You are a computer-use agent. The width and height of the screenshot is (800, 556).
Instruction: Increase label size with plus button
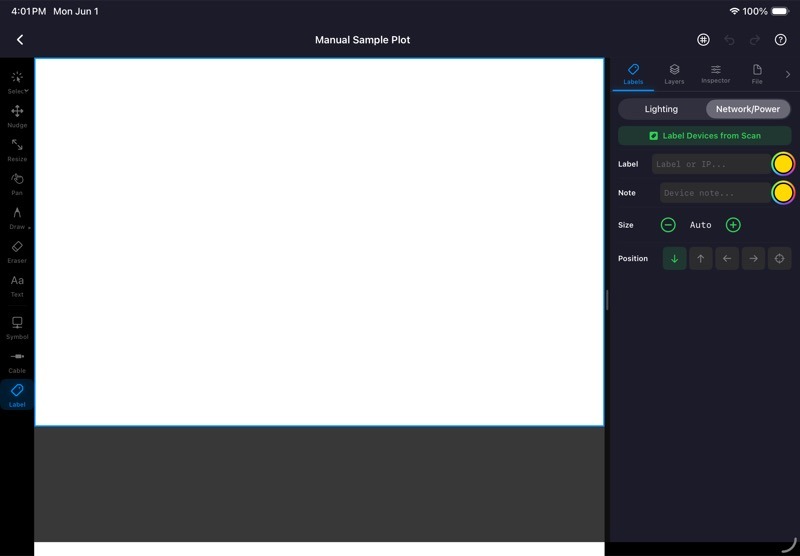733,225
